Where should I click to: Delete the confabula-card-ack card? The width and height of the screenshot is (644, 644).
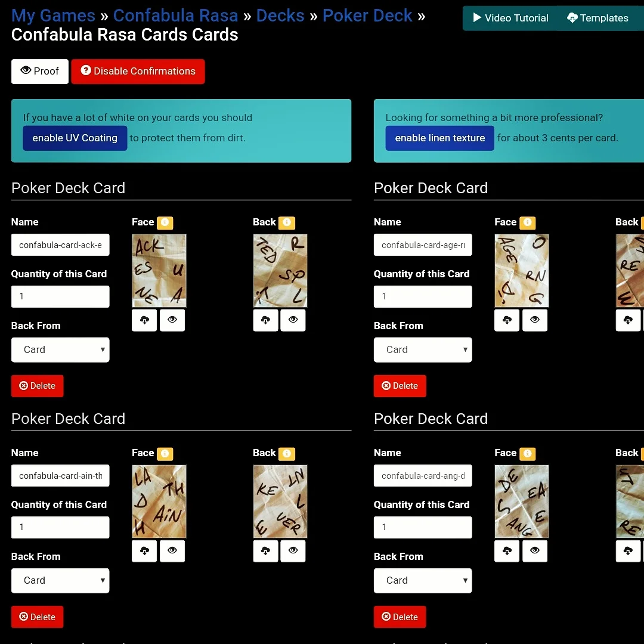click(x=38, y=386)
